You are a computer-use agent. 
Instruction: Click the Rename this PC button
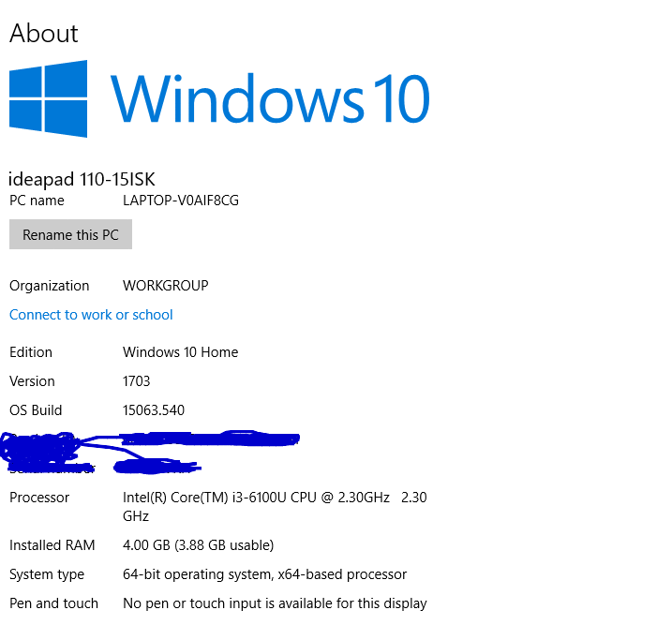pos(70,234)
